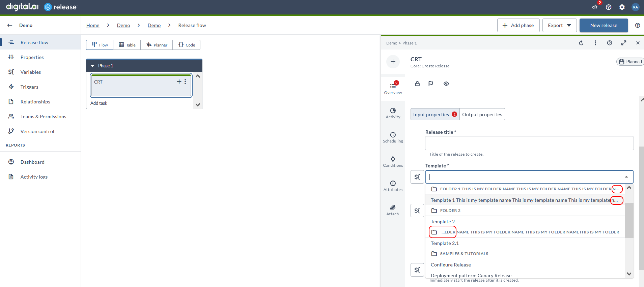
Task: Select the Flow view
Action: (x=100, y=45)
